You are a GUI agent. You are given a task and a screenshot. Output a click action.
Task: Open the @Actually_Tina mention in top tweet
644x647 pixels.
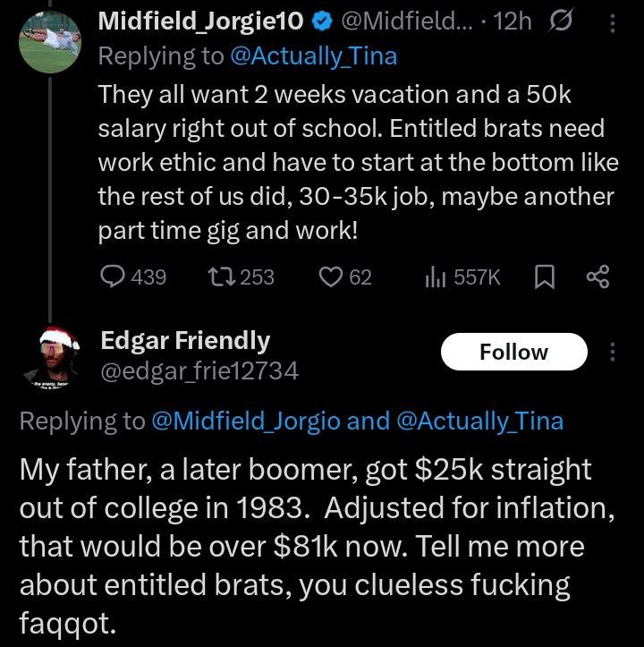point(312,56)
